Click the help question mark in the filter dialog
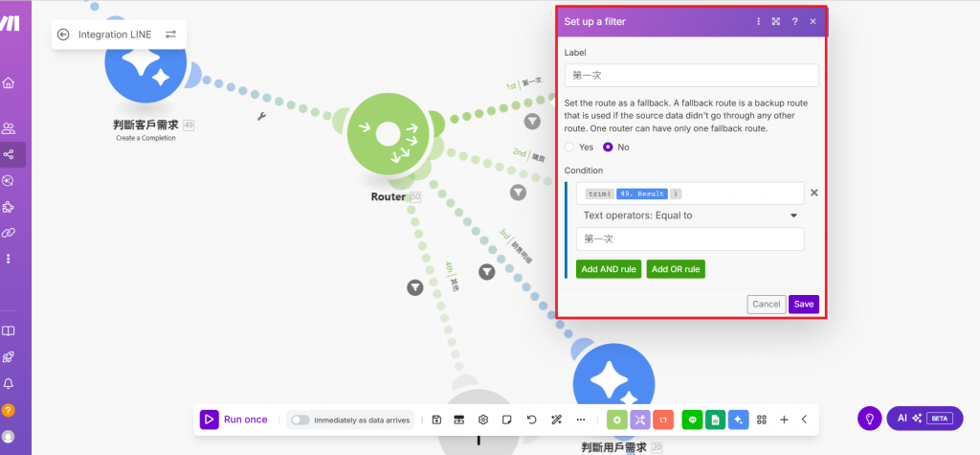Screen dimensions: 980x455 point(794,21)
